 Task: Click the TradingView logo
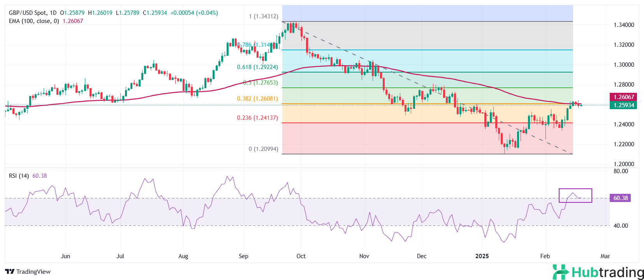(x=28, y=271)
